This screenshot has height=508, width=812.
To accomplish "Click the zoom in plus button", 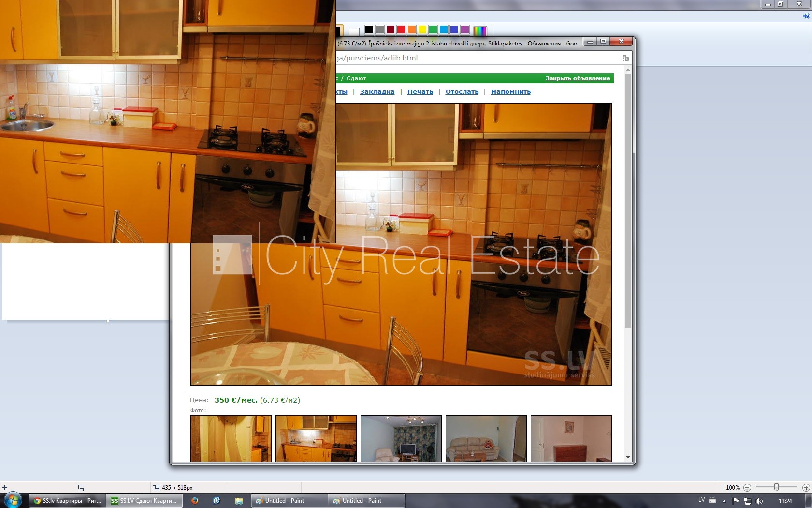I will tap(806, 488).
